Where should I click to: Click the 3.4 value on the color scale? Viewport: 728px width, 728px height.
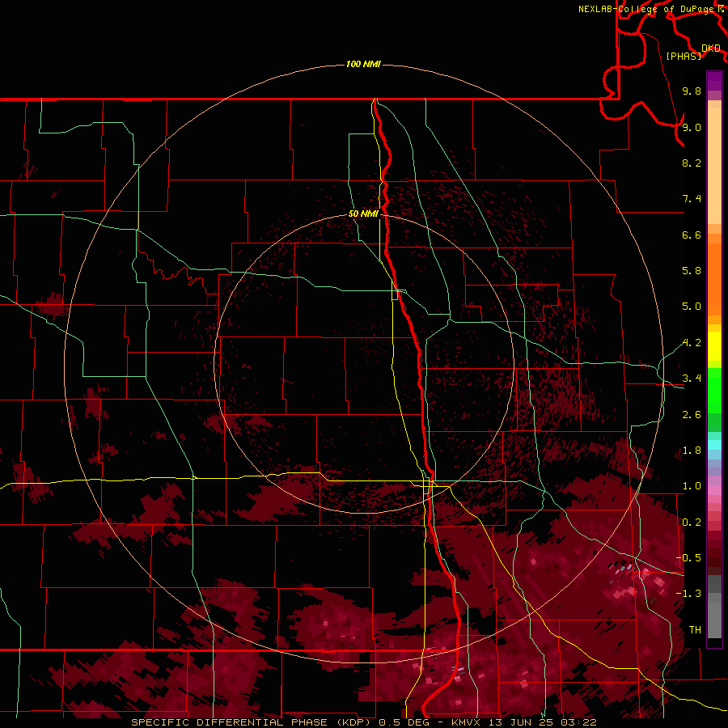click(692, 379)
